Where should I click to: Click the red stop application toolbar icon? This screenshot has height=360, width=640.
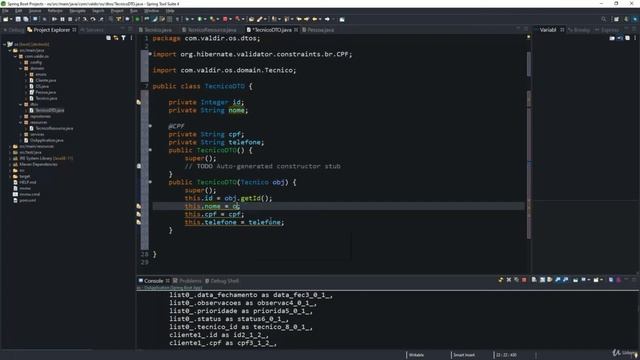(225, 19)
